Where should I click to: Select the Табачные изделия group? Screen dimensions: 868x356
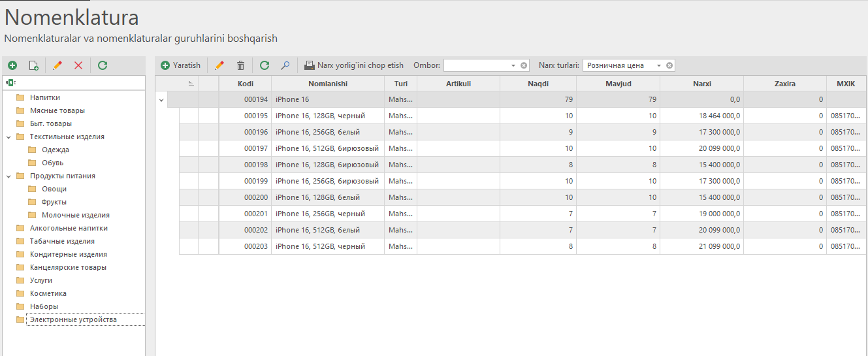coord(62,241)
